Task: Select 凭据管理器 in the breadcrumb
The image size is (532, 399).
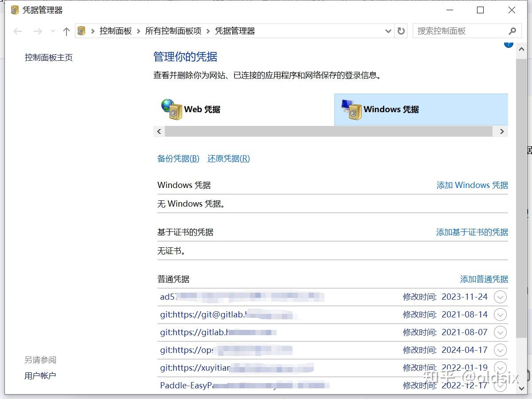Action: pos(235,31)
